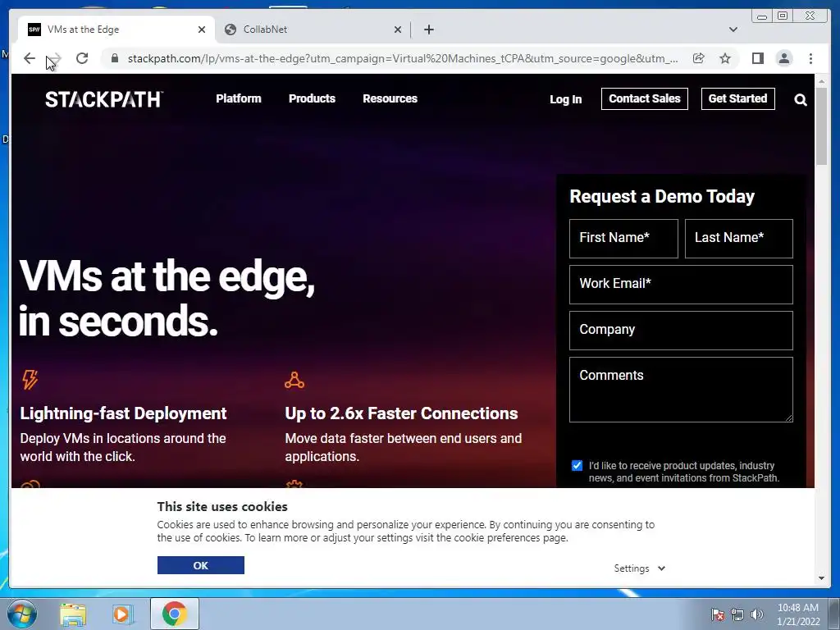Accept cookies with the OK button
840x630 pixels.
pos(201,565)
